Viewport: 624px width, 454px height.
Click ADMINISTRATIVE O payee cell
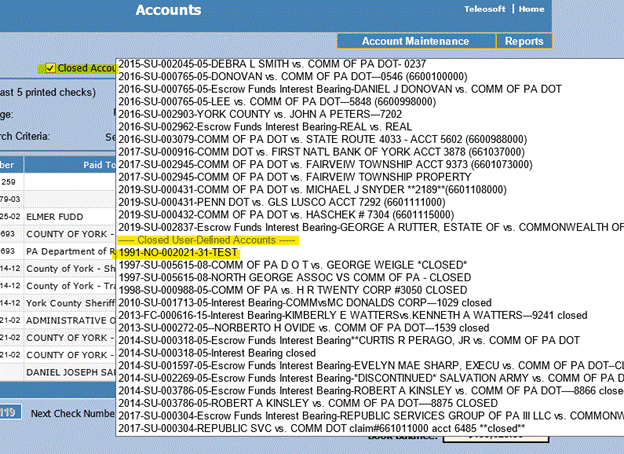70,321
